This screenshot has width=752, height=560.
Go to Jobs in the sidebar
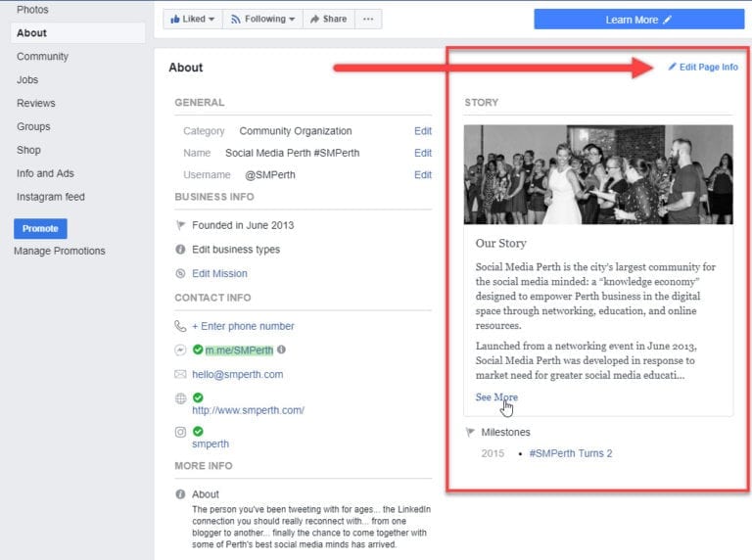[27, 79]
